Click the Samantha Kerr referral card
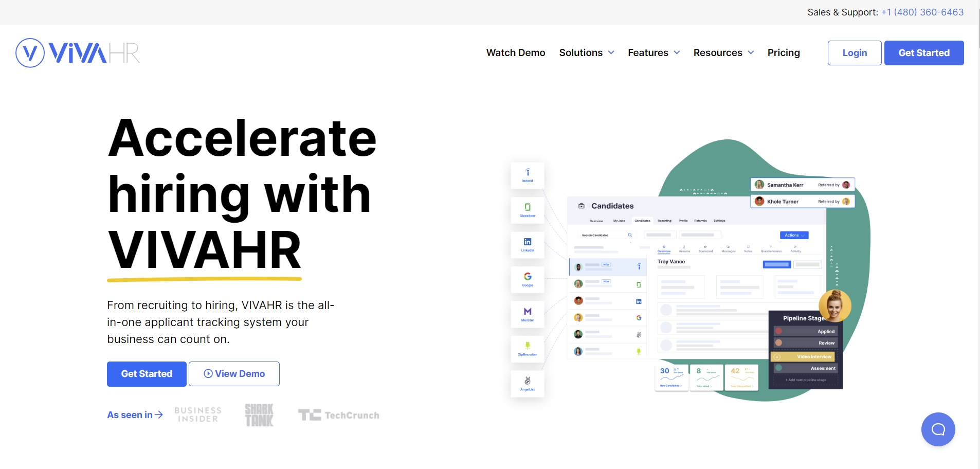 803,185
